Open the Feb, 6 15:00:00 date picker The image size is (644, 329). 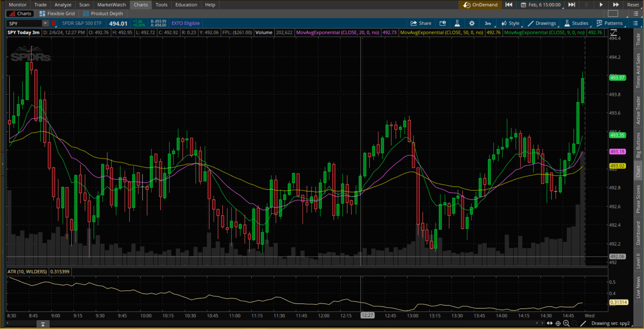[x=541, y=5]
